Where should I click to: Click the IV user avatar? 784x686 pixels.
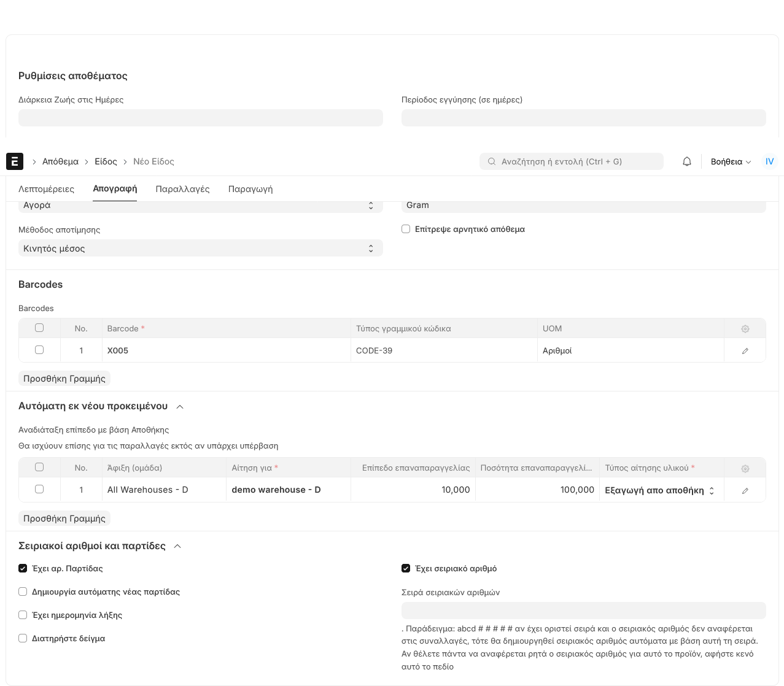click(x=769, y=161)
